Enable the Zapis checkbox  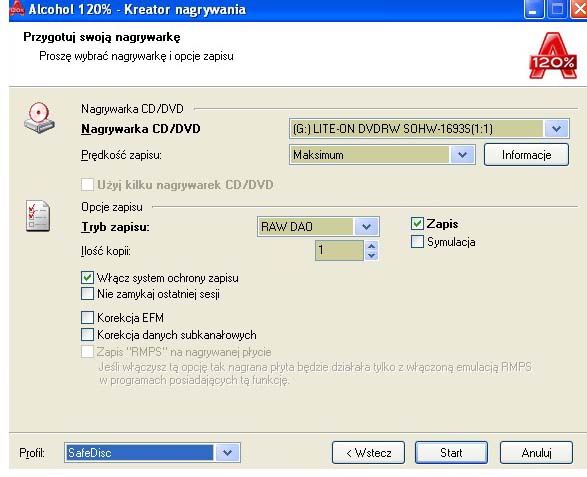coord(417,224)
